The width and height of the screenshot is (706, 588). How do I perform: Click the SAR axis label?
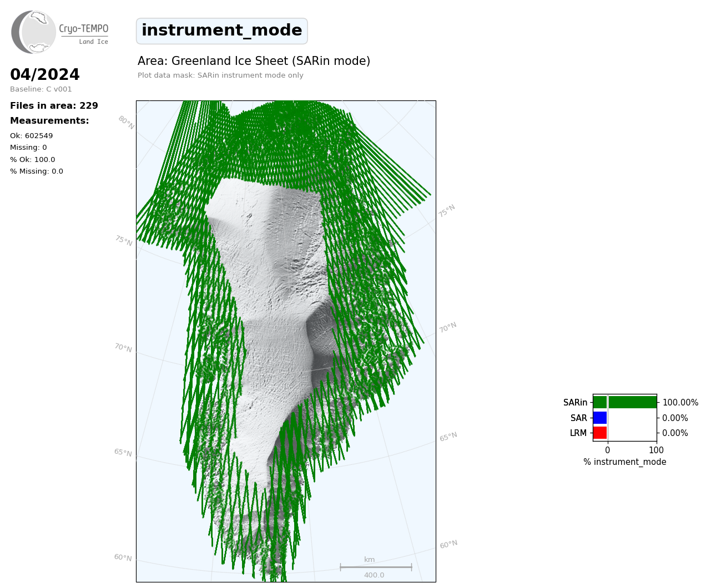[578, 418]
